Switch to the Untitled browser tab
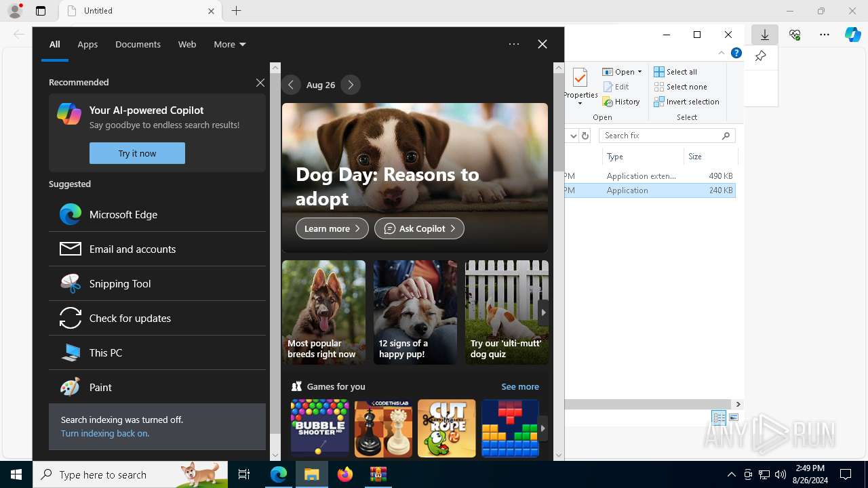The width and height of the screenshot is (868, 488). 140,11
